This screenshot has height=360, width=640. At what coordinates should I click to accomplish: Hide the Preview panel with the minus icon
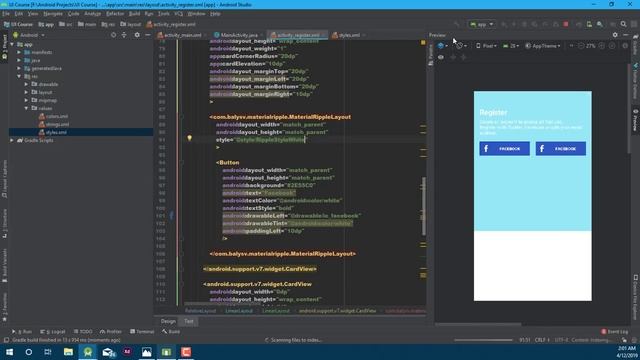[625, 35]
